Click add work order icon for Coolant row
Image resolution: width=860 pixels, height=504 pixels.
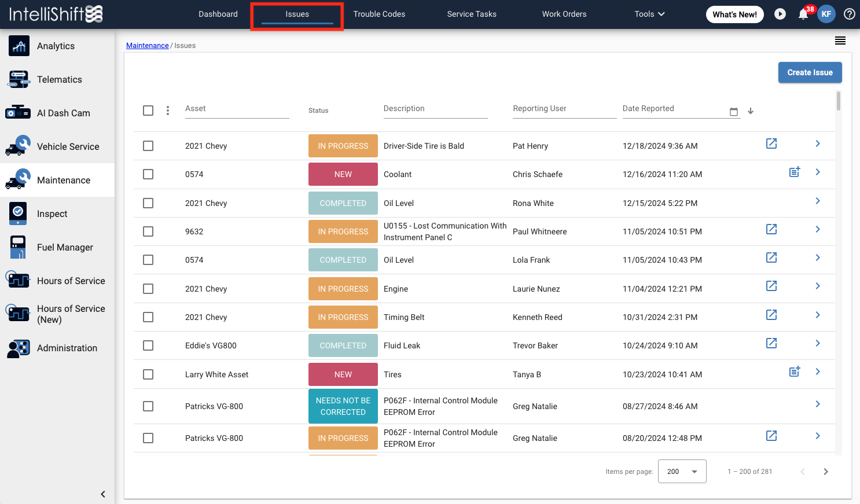click(x=795, y=172)
